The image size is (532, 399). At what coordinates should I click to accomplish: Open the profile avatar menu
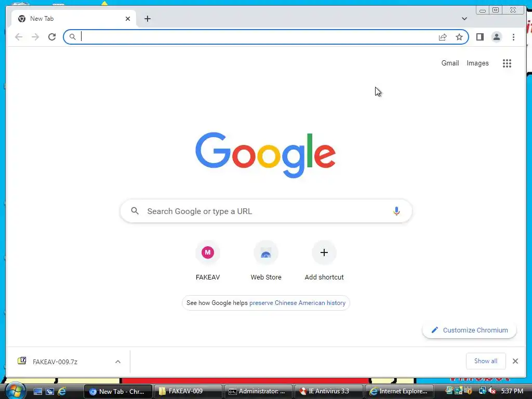tap(496, 37)
